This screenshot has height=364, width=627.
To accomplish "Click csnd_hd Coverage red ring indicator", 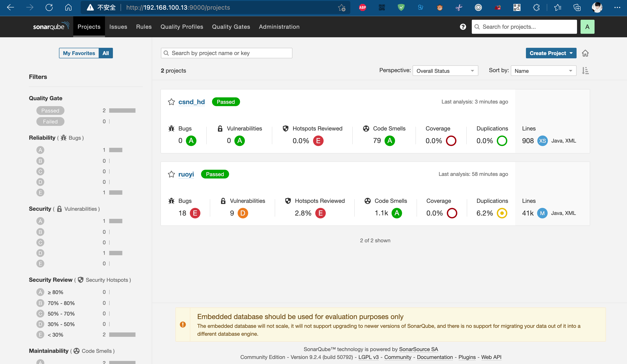I will click(451, 141).
